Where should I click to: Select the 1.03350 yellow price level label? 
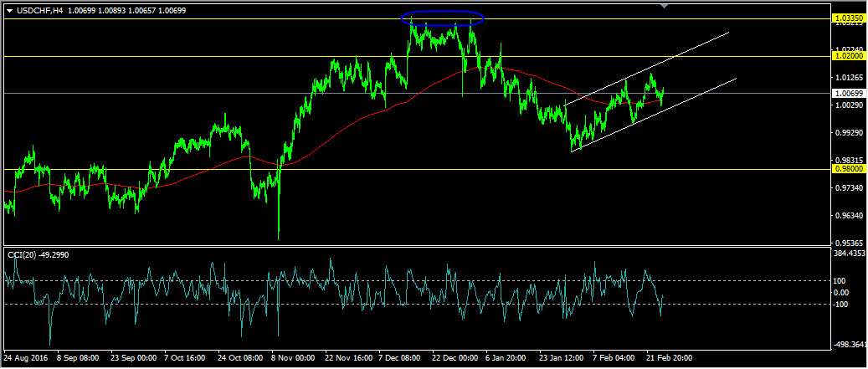pos(848,18)
